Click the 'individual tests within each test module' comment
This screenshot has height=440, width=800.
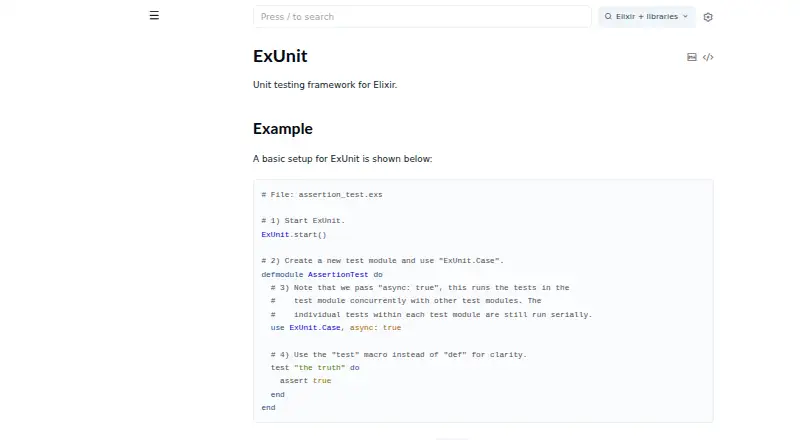pyautogui.click(x=431, y=315)
